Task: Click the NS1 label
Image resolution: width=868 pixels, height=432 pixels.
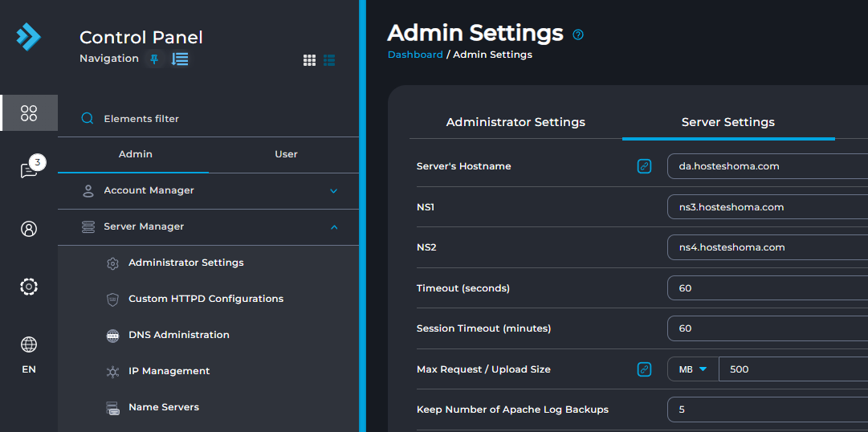Action: 425,207
